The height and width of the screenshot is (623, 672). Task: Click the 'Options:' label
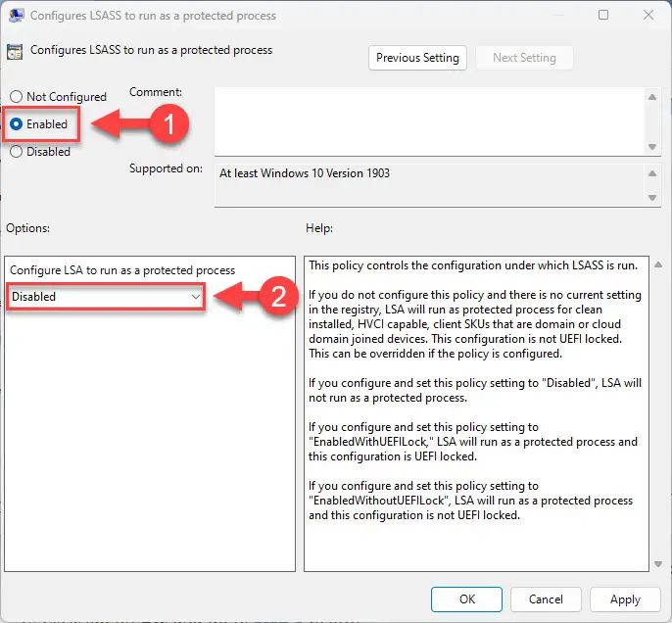click(x=27, y=228)
